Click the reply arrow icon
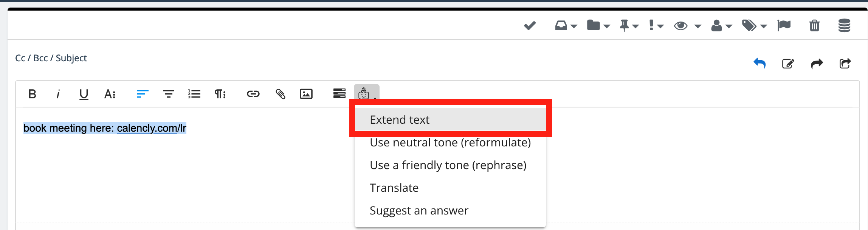 [x=759, y=63]
